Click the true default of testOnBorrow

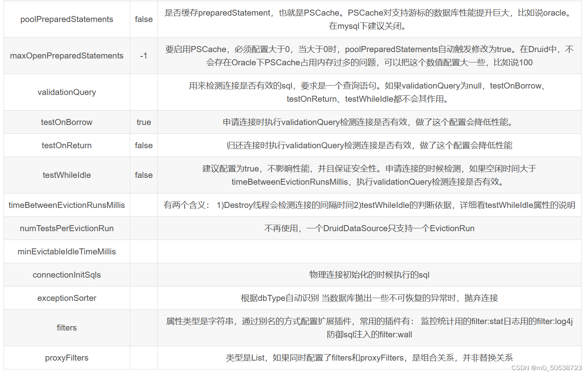click(x=143, y=122)
